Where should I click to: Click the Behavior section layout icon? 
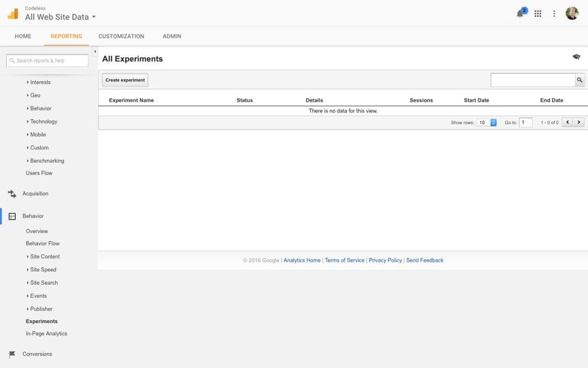click(12, 216)
